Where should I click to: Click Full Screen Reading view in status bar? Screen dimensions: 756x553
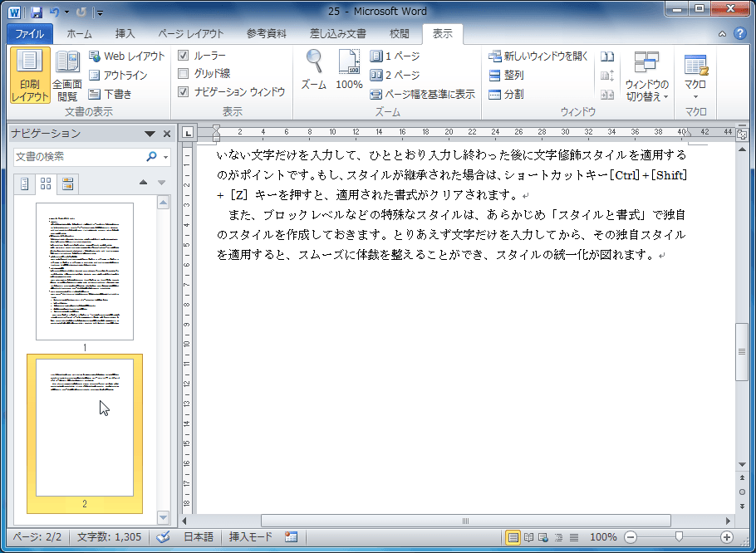point(528,537)
